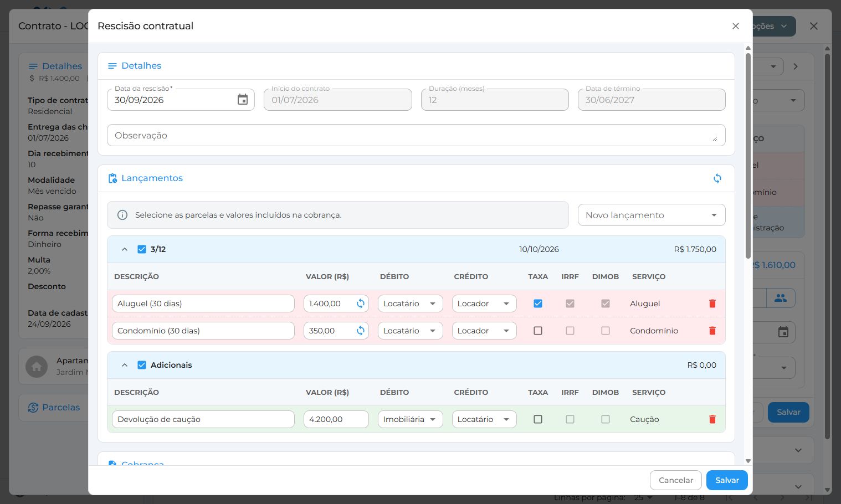Check the Taxa box for Condomínio
This screenshot has width=841, height=504.
tap(538, 331)
